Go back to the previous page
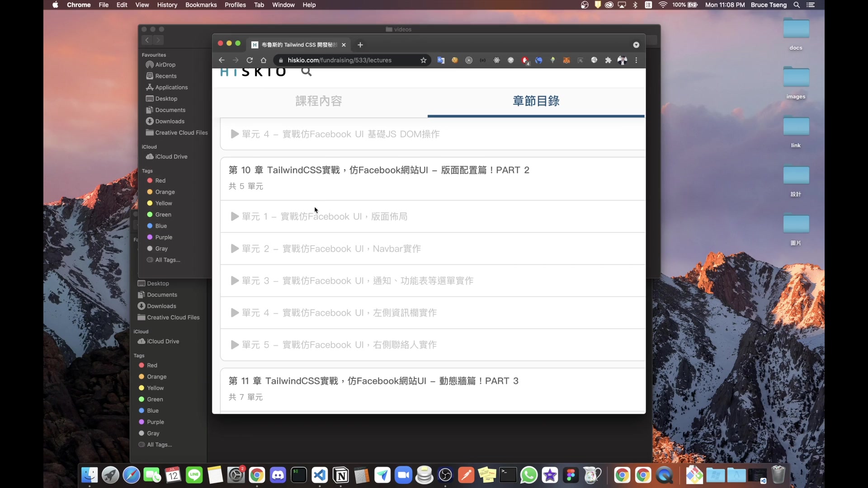Image resolution: width=868 pixels, height=488 pixels. click(222, 60)
